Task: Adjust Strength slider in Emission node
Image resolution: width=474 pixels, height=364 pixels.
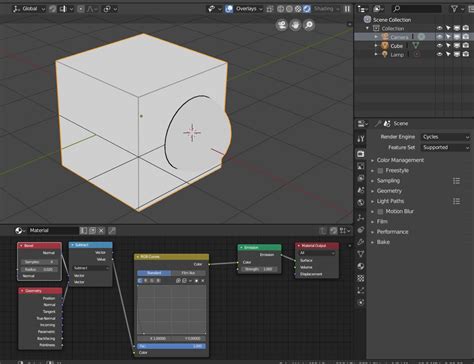Action: click(259, 269)
